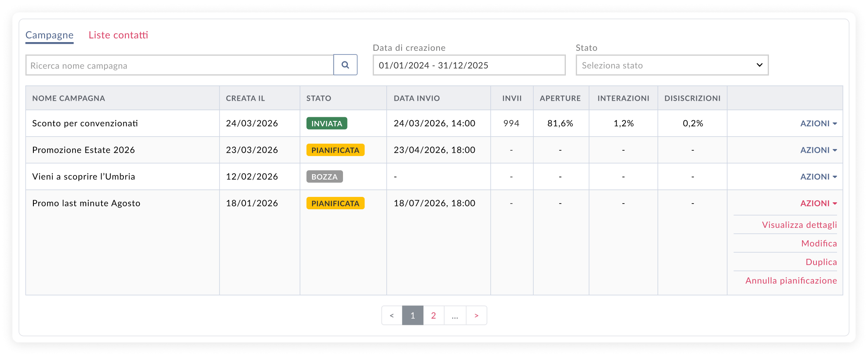
Task: Click the 994 sends value
Action: pos(511,123)
